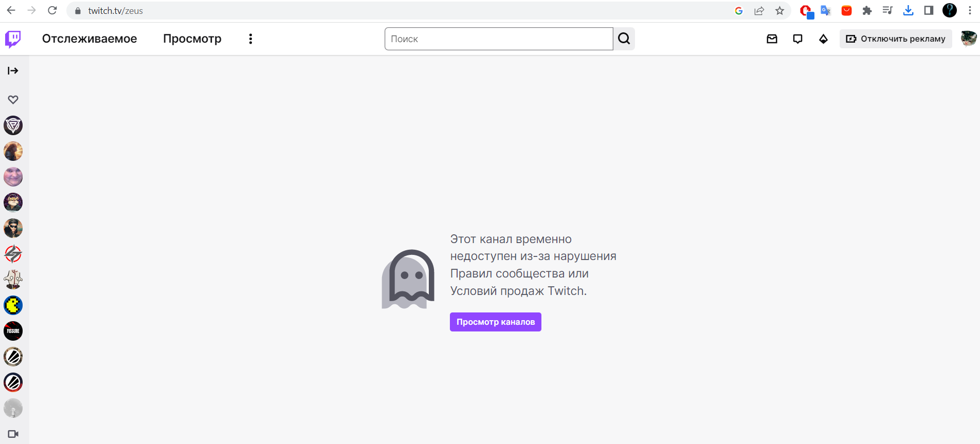
Task: Open the striped logo channel with red ring
Action: click(13, 382)
